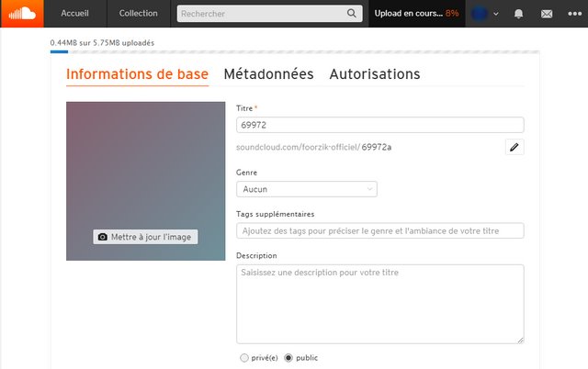The height and width of the screenshot is (369, 588).
Task: Open the notifications bell
Action: coord(519,14)
